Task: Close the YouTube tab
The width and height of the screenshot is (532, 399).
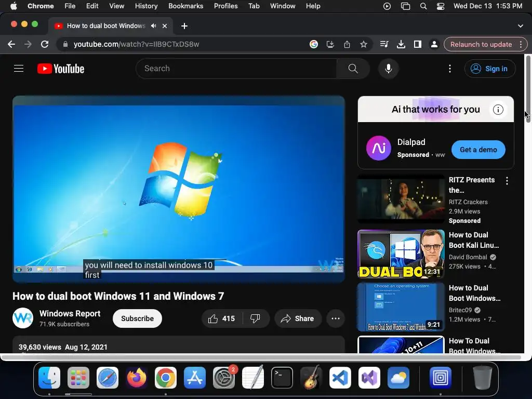Action: tap(165, 26)
